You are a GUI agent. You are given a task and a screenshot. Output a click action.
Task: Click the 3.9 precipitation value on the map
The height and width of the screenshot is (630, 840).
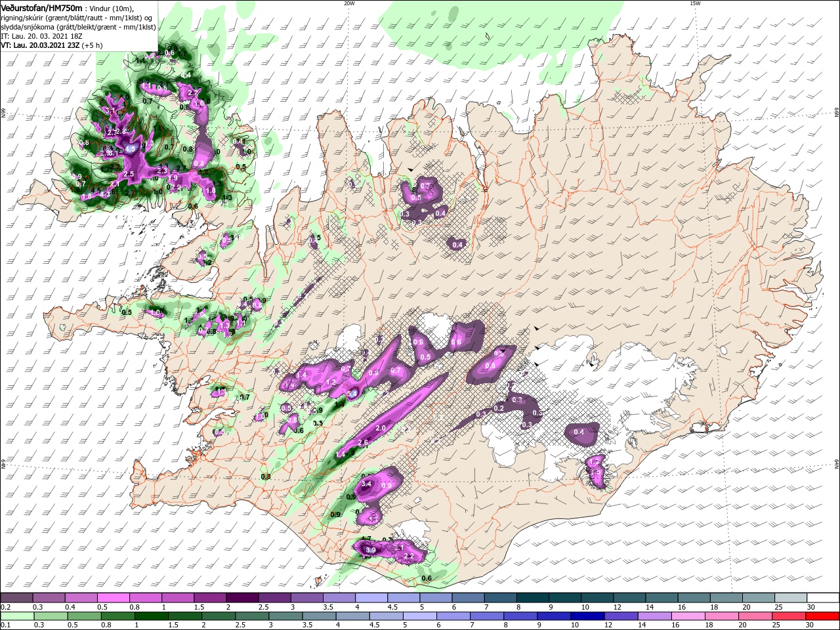[371, 550]
